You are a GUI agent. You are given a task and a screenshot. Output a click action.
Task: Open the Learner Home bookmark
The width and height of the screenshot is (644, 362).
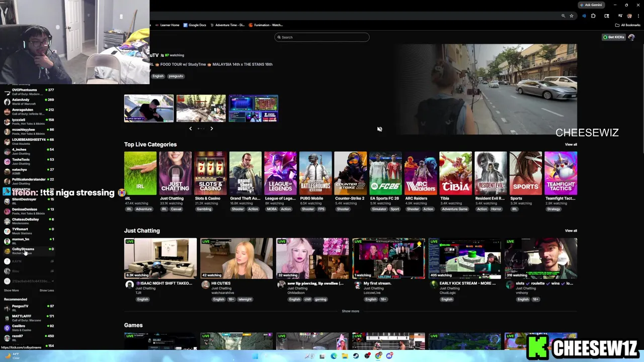point(167,25)
